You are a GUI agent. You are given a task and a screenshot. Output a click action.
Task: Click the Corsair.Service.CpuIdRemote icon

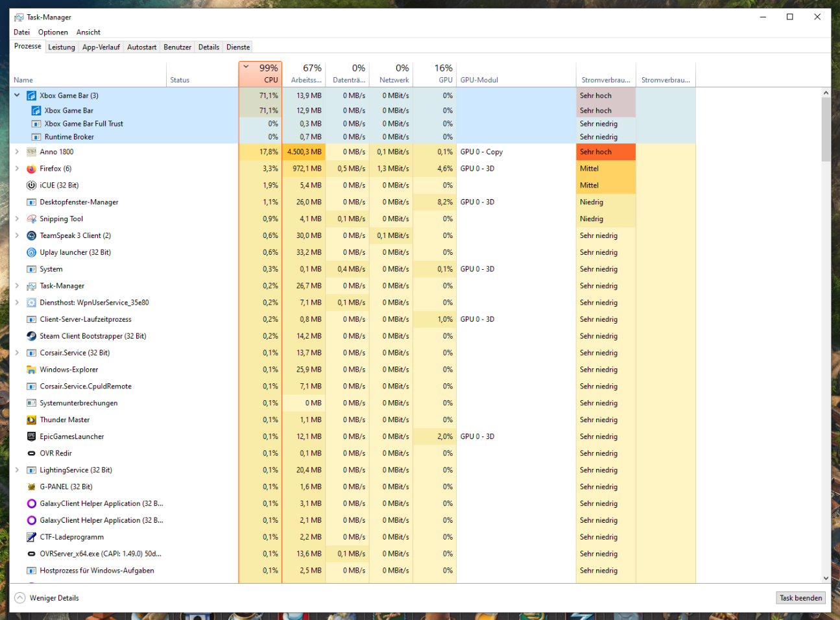pos(31,387)
